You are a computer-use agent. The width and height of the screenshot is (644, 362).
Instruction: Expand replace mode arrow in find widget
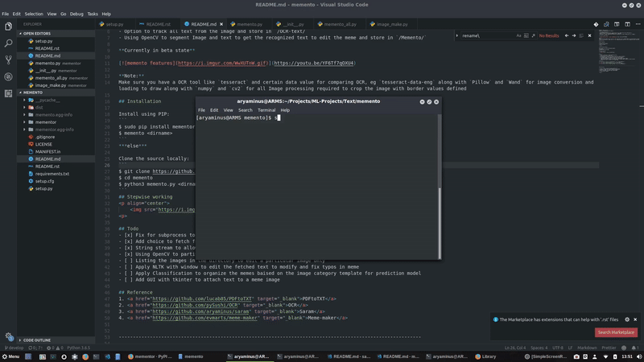457,35
